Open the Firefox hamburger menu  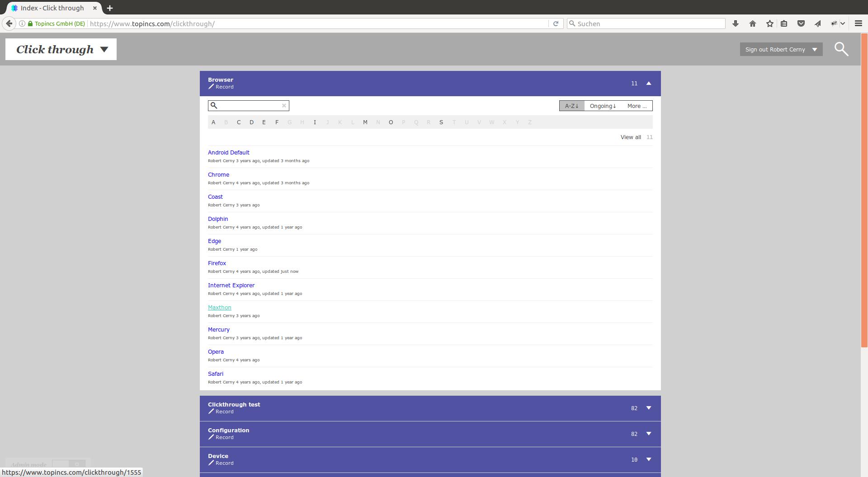point(858,23)
